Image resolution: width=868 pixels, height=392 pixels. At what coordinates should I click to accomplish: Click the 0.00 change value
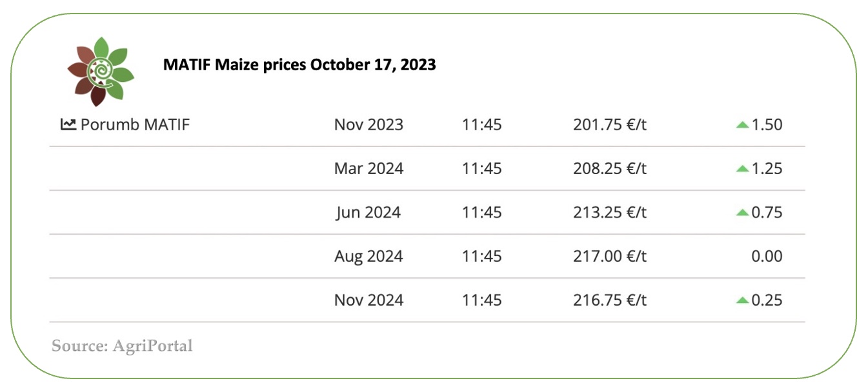point(767,256)
